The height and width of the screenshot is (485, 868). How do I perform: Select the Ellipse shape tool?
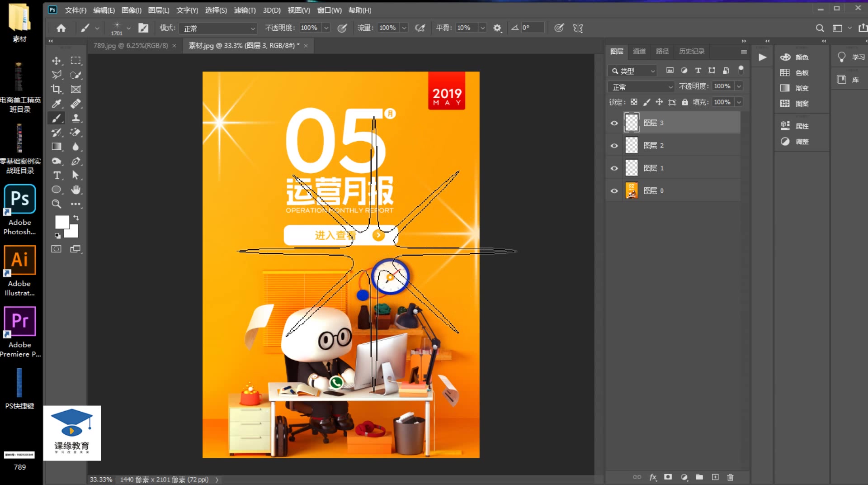tap(57, 190)
